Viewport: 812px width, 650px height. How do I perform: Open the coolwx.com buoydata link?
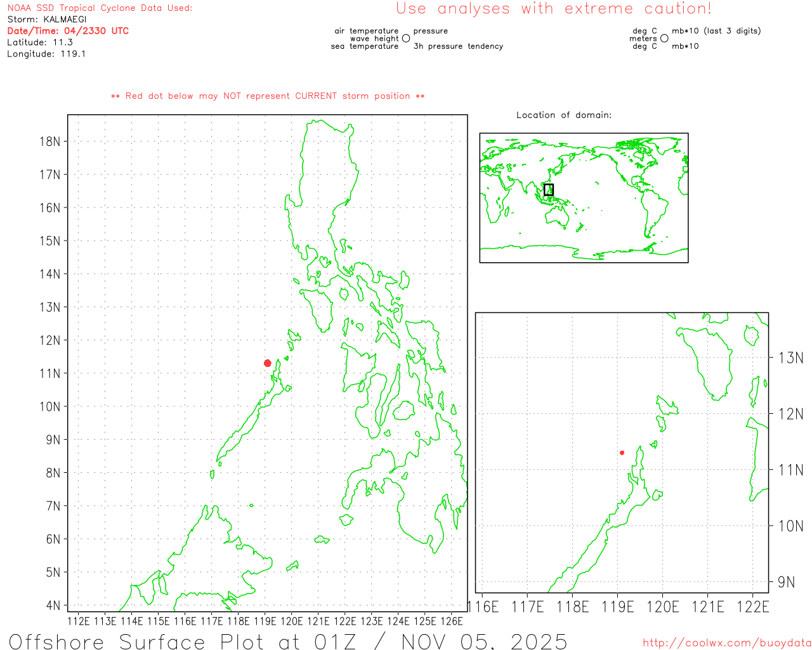point(726,643)
